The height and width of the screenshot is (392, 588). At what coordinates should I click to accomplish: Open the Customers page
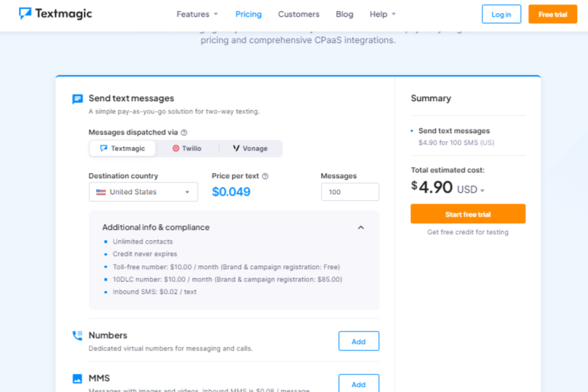pos(298,15)
